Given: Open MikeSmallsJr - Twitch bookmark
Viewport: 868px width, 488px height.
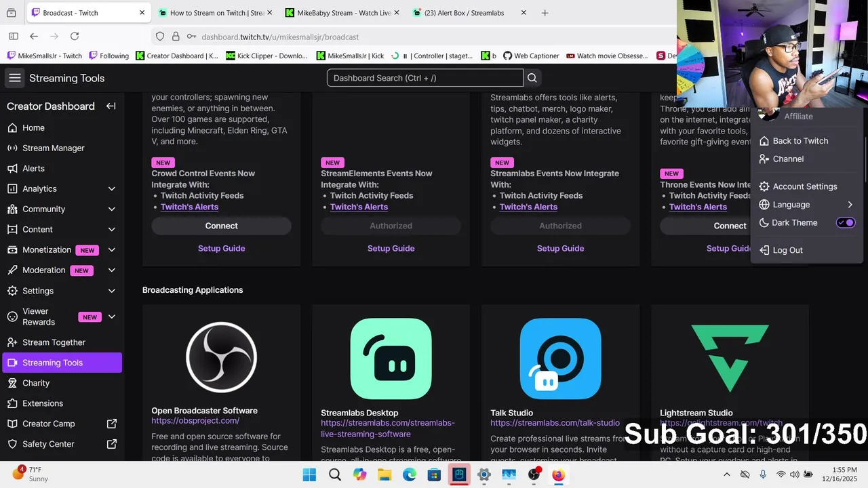Looking at the screenshot, I should [45, 56].
